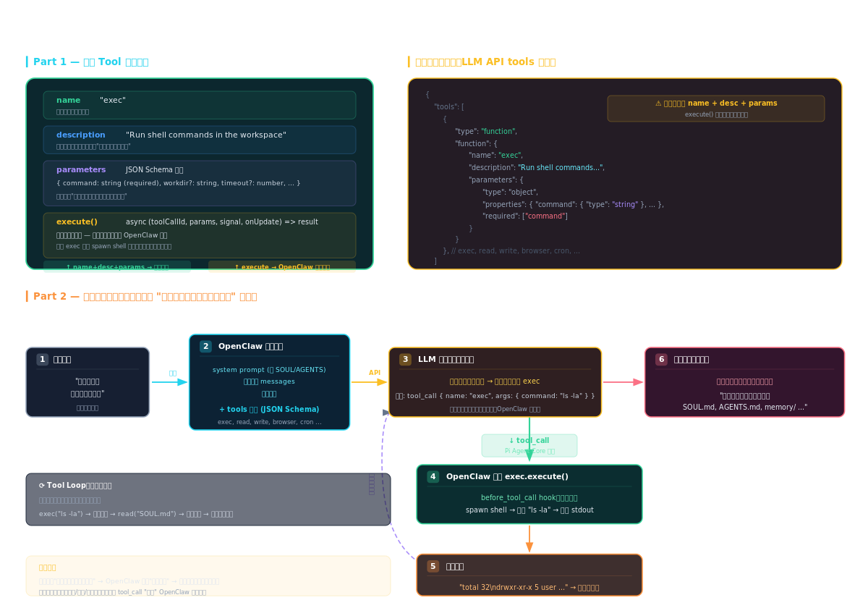Click the 'SOUL.md, AGENTS.md, memory/ ...' line

(745, 408)
